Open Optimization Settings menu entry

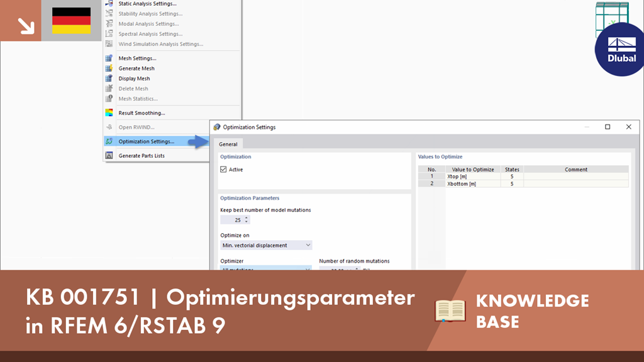pos(146,141)
